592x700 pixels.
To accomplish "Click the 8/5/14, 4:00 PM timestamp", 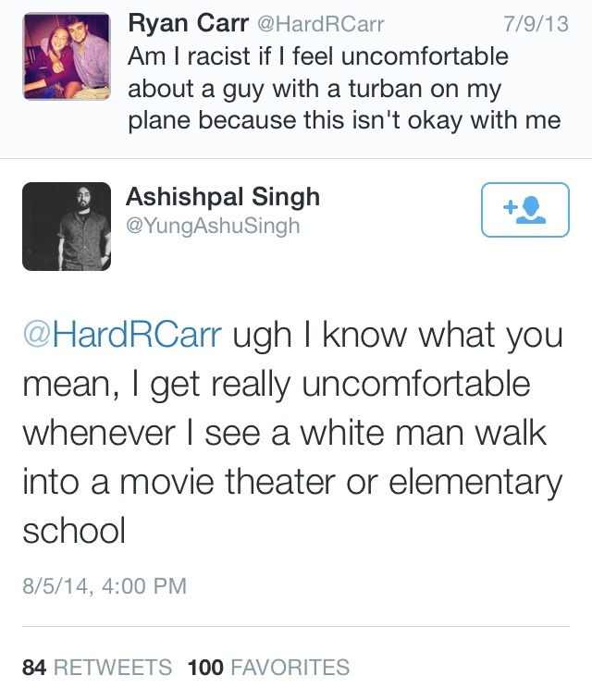I will coord(105,585).
